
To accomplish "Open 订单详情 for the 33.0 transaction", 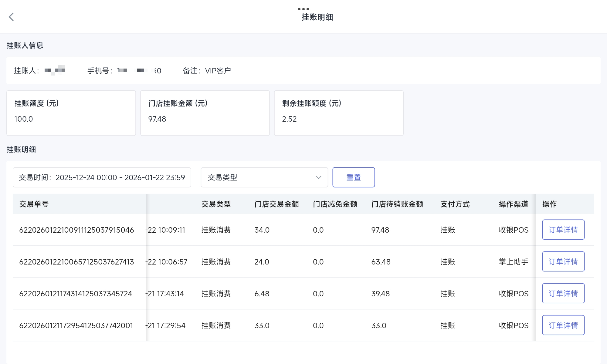I will tap(563, 325).
